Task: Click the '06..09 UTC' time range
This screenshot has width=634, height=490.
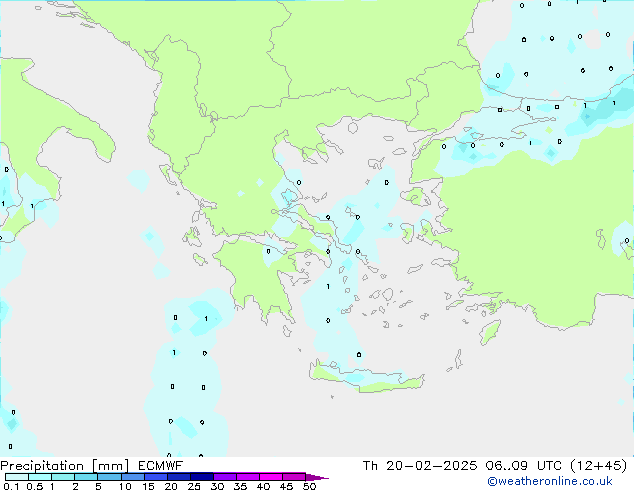Action: tap(524, 466)
